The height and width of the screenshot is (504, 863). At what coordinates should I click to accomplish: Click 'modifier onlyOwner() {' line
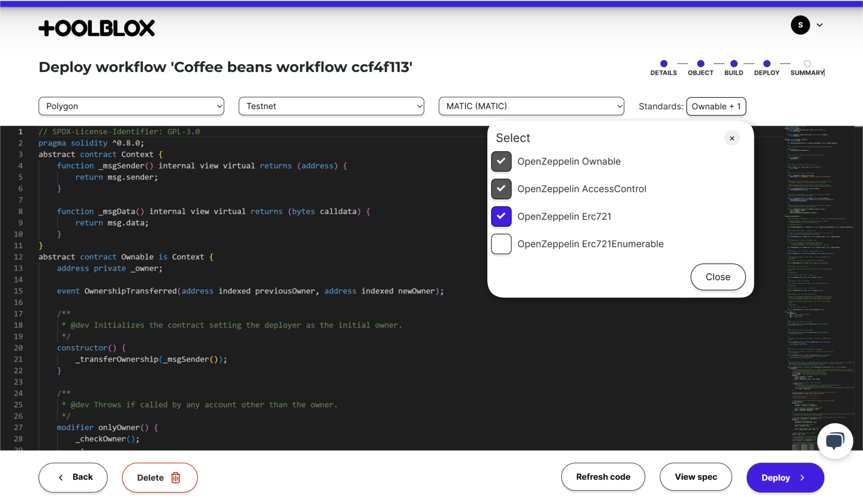(x=107, y=428)
